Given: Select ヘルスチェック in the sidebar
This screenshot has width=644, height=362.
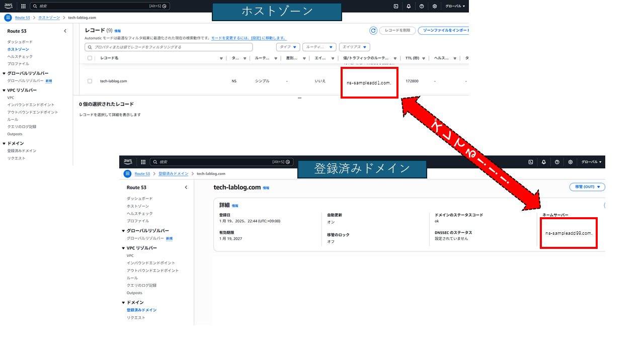Looking at the screenshot, I should pyautogui.click(x=19, y=56).
